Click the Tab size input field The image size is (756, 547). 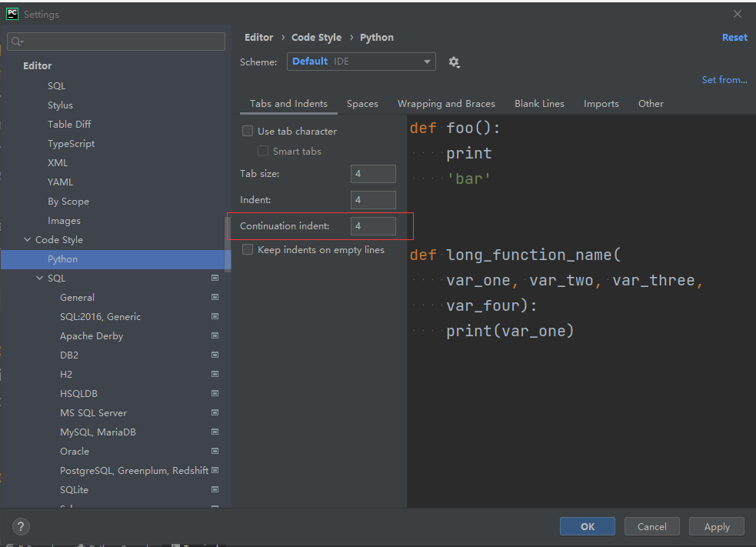373,174
